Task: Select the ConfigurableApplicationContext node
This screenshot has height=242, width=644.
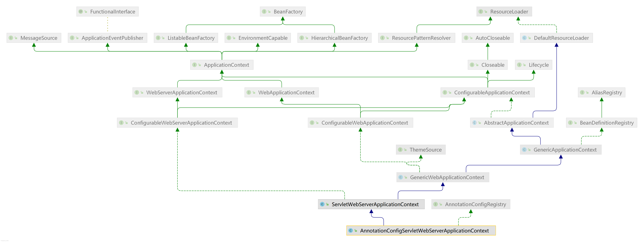Action: click(x=491, y=93)
